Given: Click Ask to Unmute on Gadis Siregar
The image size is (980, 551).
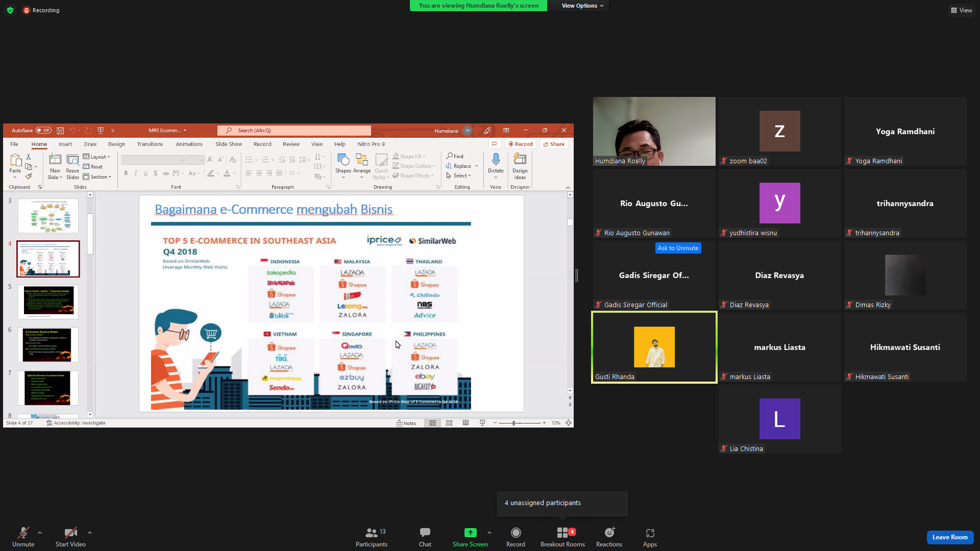Looking at the screenshot, I should click(678, 248).
